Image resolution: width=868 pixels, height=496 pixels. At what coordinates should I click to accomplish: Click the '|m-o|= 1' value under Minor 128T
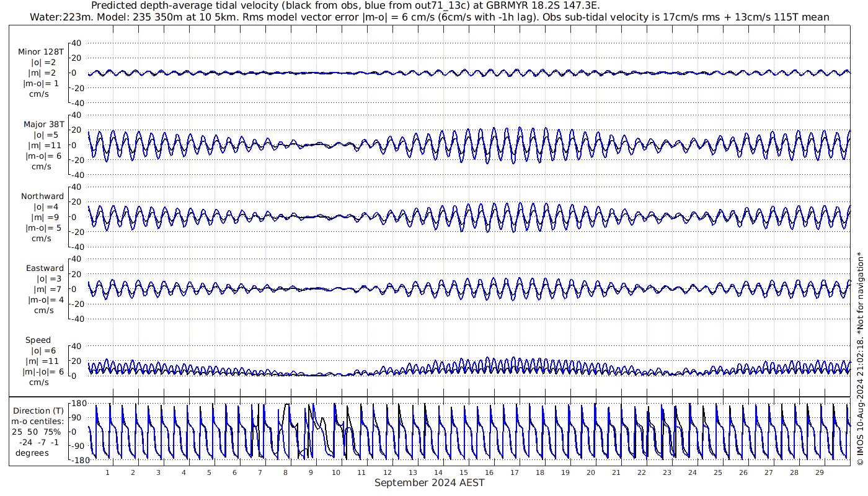tap(42, 84)
